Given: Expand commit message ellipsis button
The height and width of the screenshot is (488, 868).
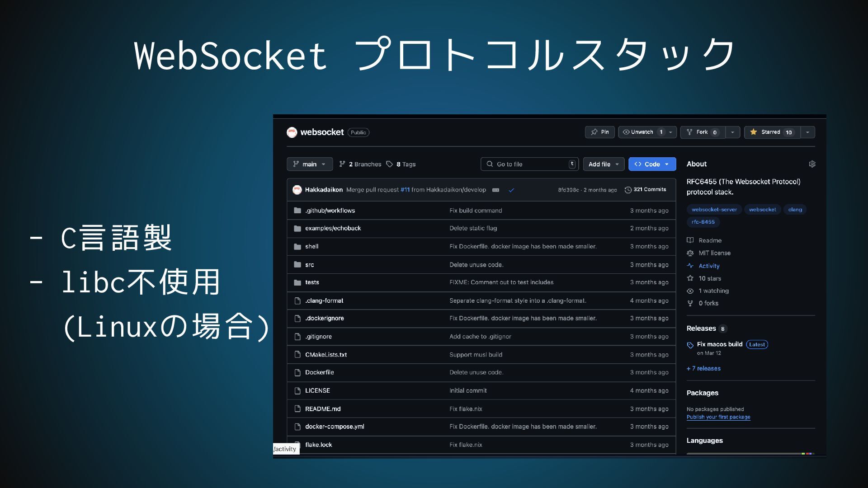Looking at the screenshot, I should click(x=495, y=190).
